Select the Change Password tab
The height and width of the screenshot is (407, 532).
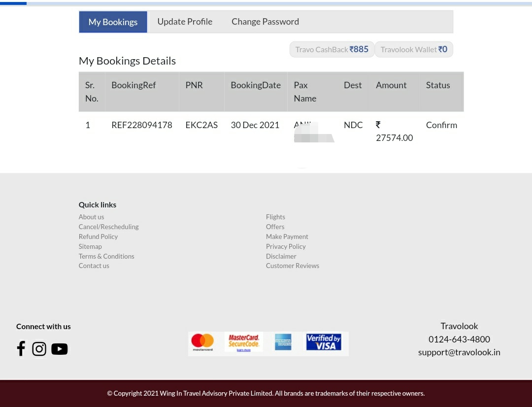point(265,22)
